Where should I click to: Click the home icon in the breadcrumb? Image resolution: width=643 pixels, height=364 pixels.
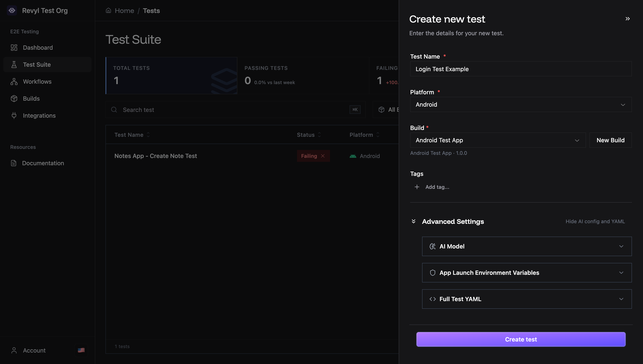point(108,10)
